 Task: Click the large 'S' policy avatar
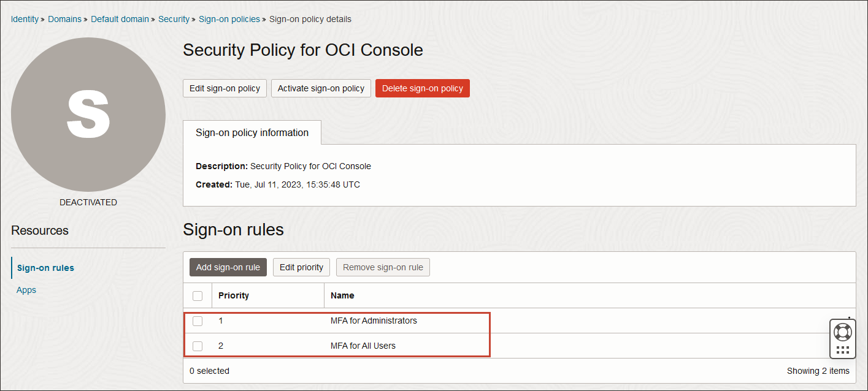tap(88, 115)
